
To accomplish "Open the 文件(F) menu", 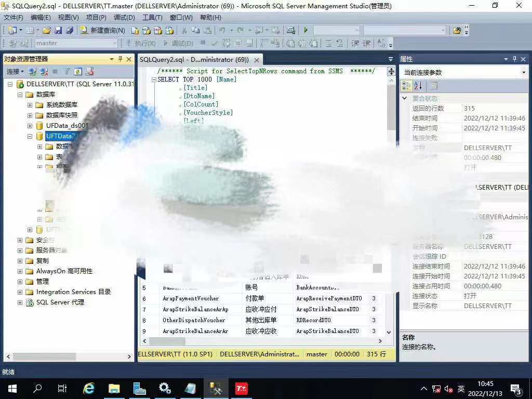I will point(13,17).
